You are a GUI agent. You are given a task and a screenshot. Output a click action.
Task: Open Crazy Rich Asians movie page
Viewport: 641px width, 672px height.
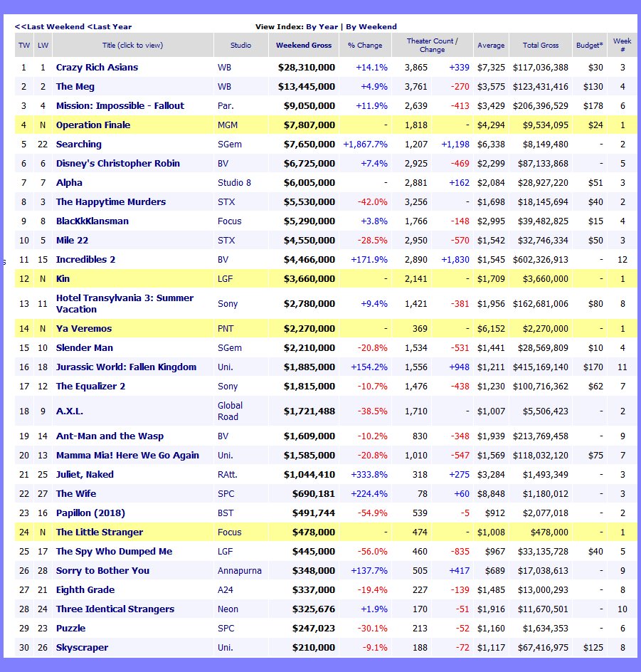(97, 68)
